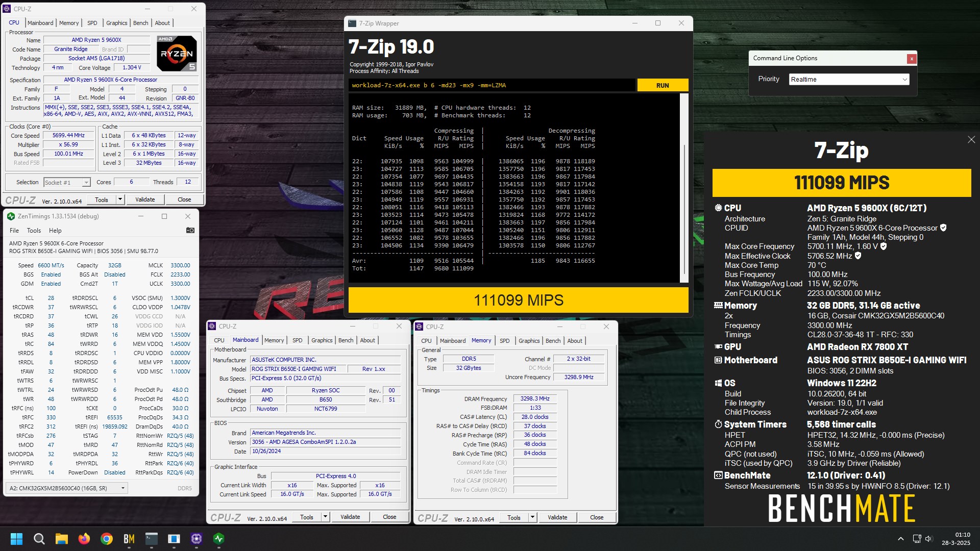Open 7-Zip wrapper console taskbar icon
The height and width of the screenshot is (551, 980).
[x=152, y=539]
